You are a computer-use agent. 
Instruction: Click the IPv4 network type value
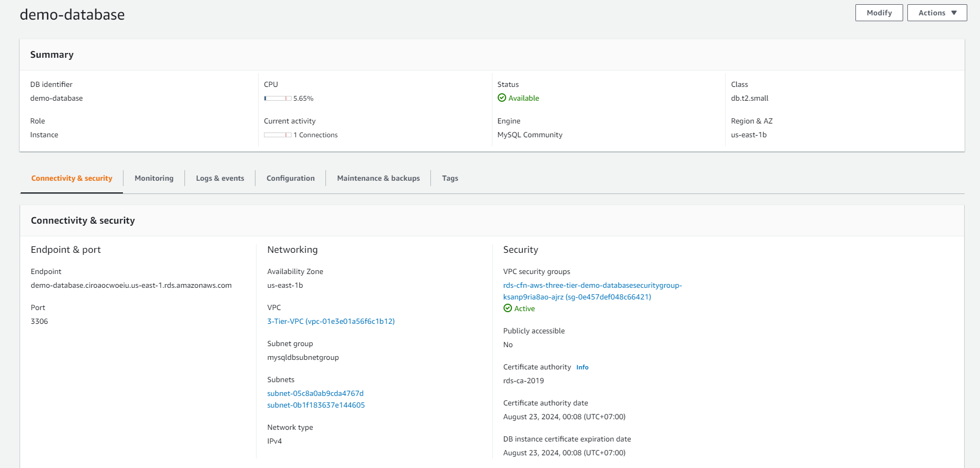(x=275, y=441)
